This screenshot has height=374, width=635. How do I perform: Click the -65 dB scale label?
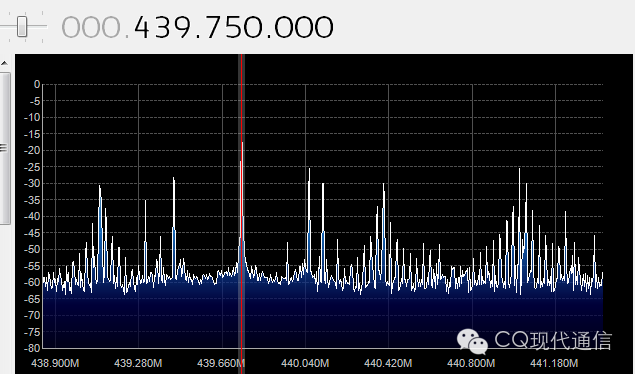coord(32,299)
